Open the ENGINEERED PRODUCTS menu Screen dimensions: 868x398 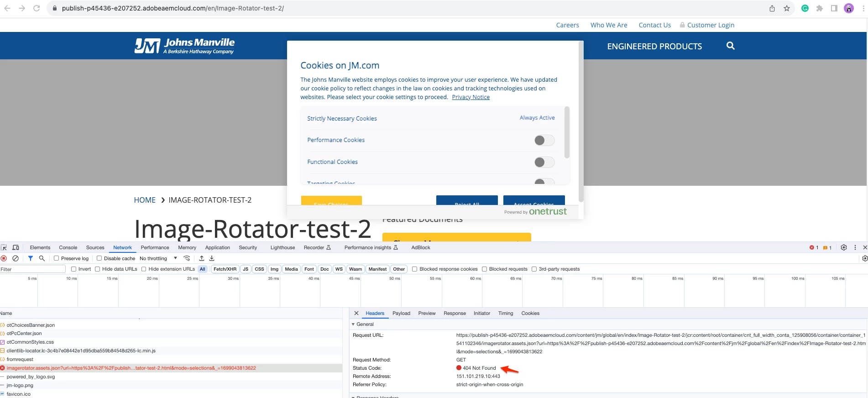[654, 46]
